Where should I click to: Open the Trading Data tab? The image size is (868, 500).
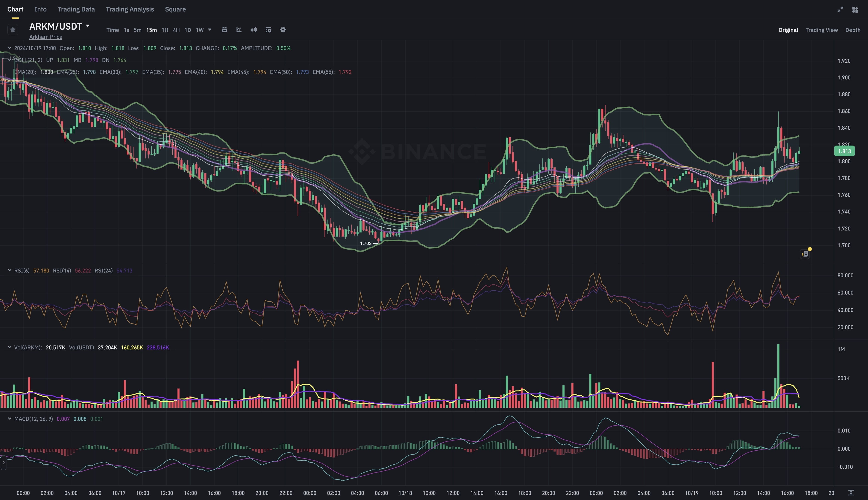pyautogui.click(x=76, y=9)
